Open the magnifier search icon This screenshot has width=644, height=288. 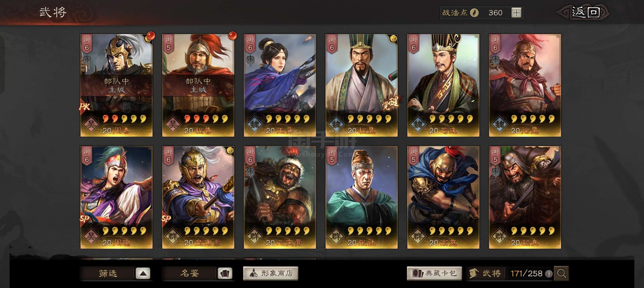click(x=561, y=273)
